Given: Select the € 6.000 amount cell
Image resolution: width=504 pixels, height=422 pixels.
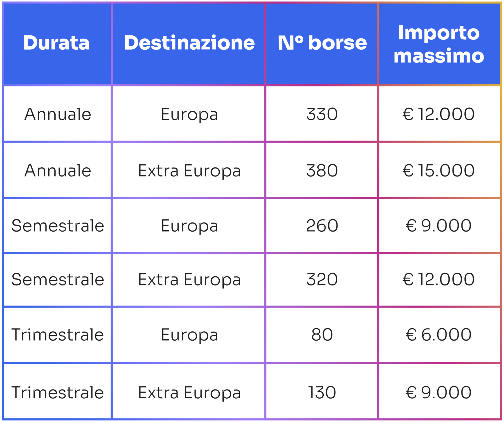Looking at the screenshot, I should pyautogui.click(x=439, y=335).
